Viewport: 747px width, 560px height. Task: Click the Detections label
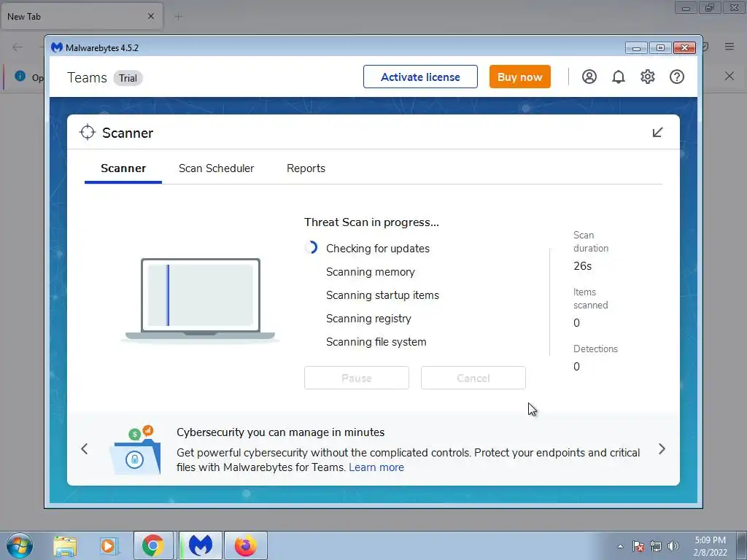(x=595, y=349)
